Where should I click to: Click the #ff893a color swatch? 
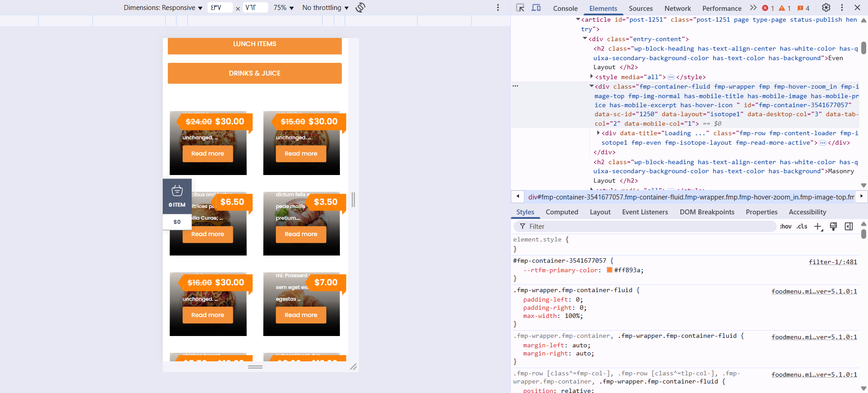tap(609, 270)
